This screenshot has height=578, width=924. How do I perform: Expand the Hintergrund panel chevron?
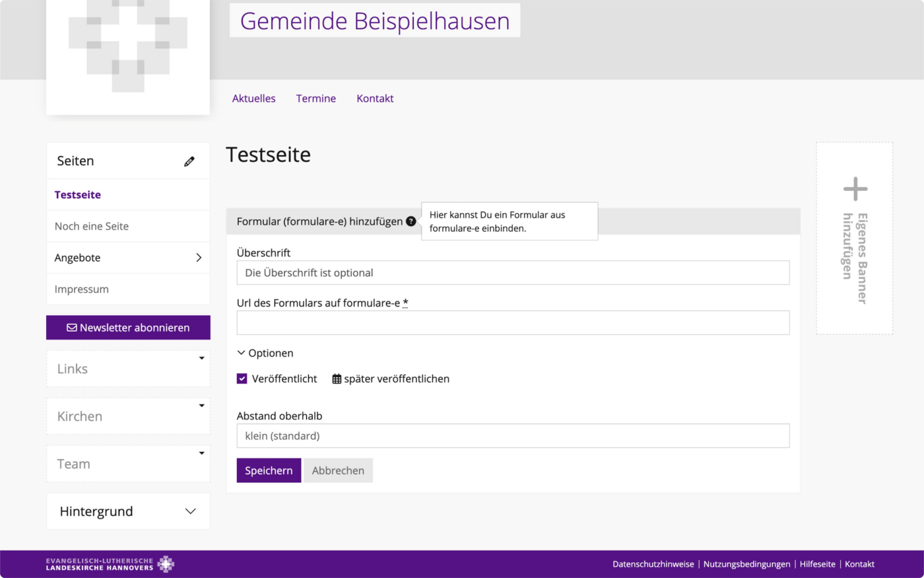191,511
